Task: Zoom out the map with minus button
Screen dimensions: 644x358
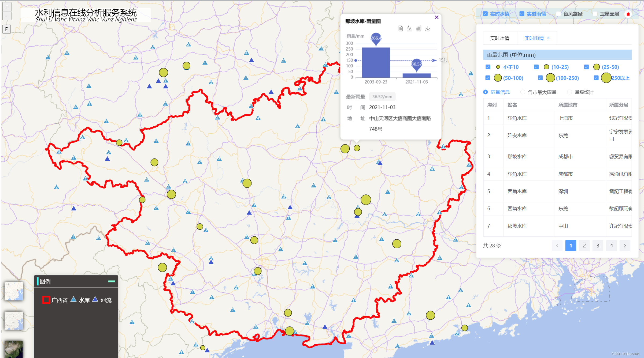Action: pos(7,16)
